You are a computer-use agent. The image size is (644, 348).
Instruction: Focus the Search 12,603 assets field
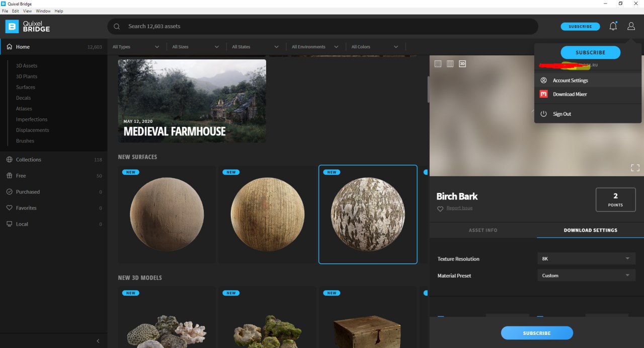click(323, 26)
